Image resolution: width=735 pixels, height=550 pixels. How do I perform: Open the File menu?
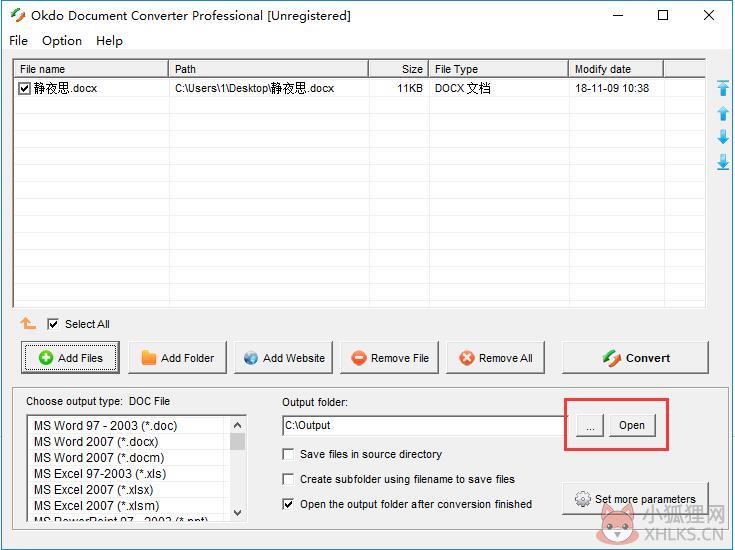pyautogui.click(x=18, y=41)
